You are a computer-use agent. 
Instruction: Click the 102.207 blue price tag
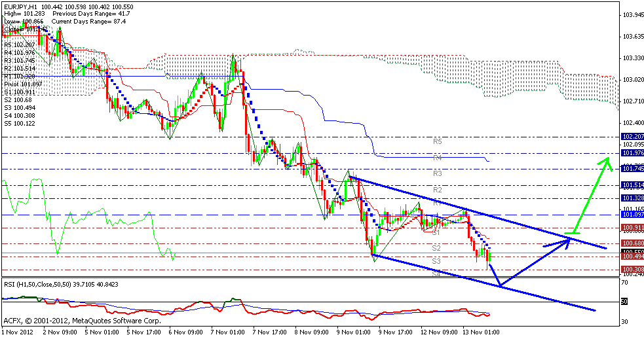point(631,137)
